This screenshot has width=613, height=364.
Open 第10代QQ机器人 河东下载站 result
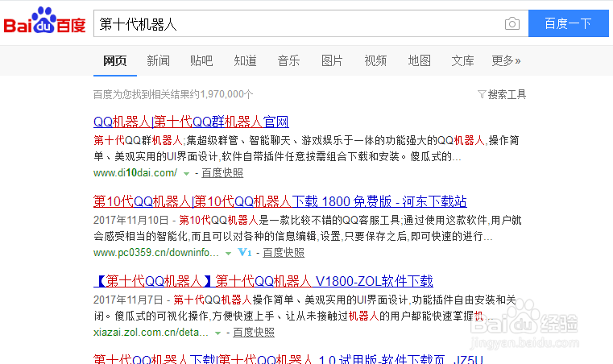click(x=280, y=201)
